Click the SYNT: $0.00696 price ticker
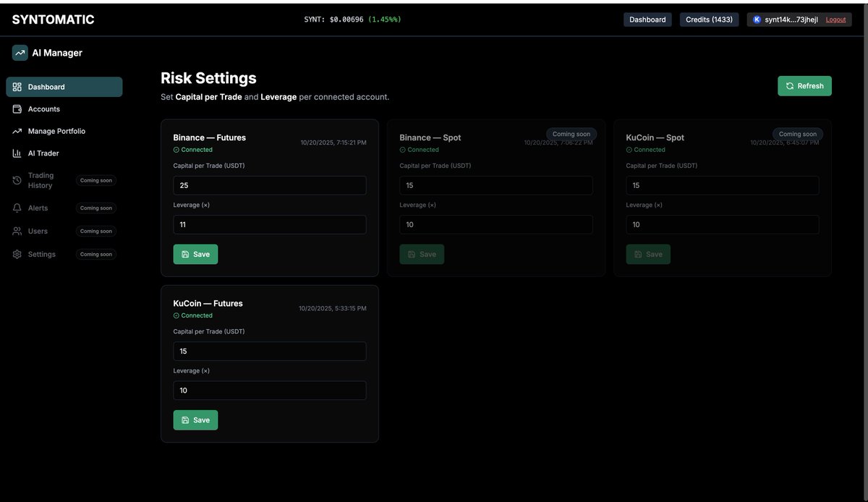This screenshot has height=502, width=868. (x=333, y=20)
